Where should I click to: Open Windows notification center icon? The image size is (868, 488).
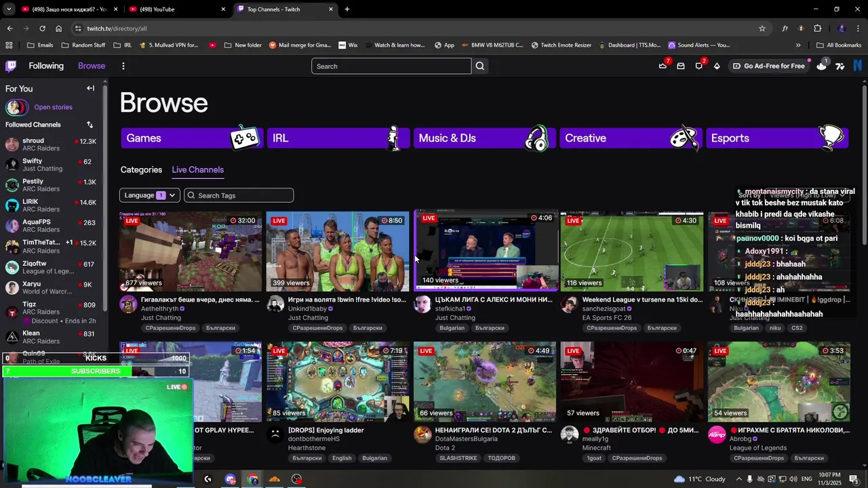coord(854,479)
